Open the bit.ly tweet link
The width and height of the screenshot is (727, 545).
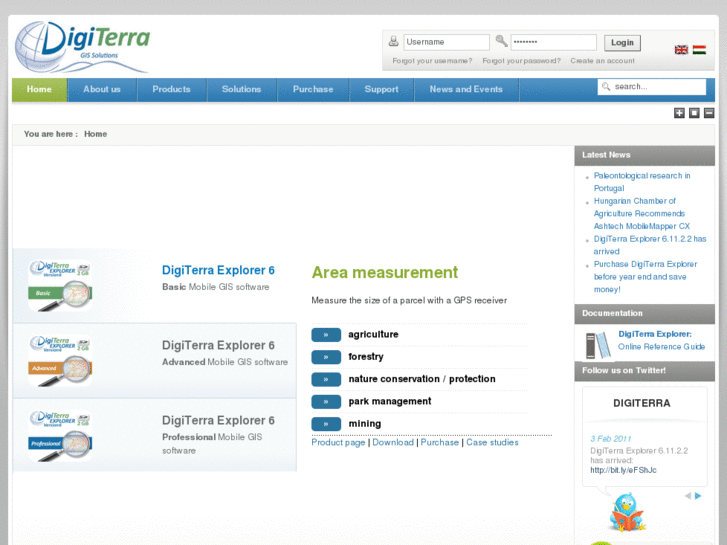[x=623, y=470]
